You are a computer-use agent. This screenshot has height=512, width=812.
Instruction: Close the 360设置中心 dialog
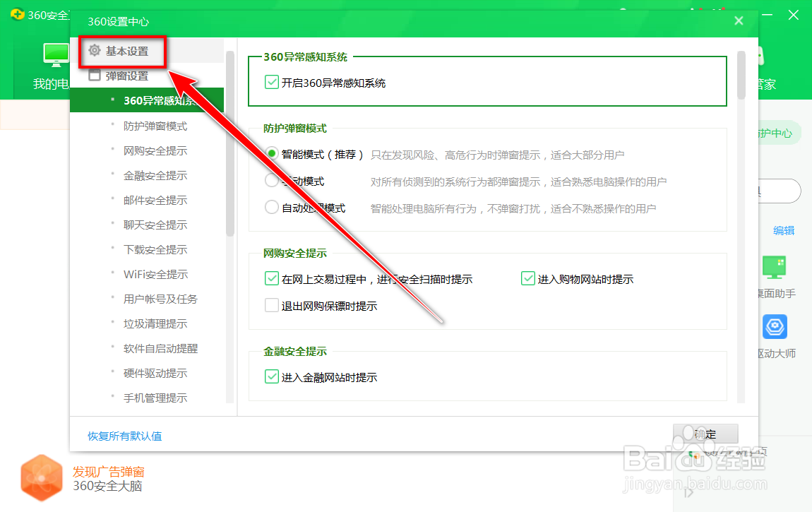pyautogui.click(x=739, y=20)
